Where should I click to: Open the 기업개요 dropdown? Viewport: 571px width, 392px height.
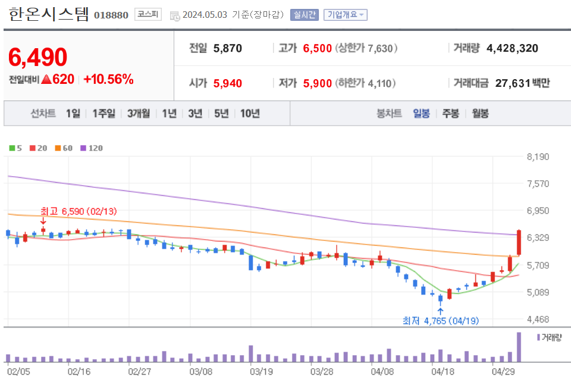(x=345, y=15)
